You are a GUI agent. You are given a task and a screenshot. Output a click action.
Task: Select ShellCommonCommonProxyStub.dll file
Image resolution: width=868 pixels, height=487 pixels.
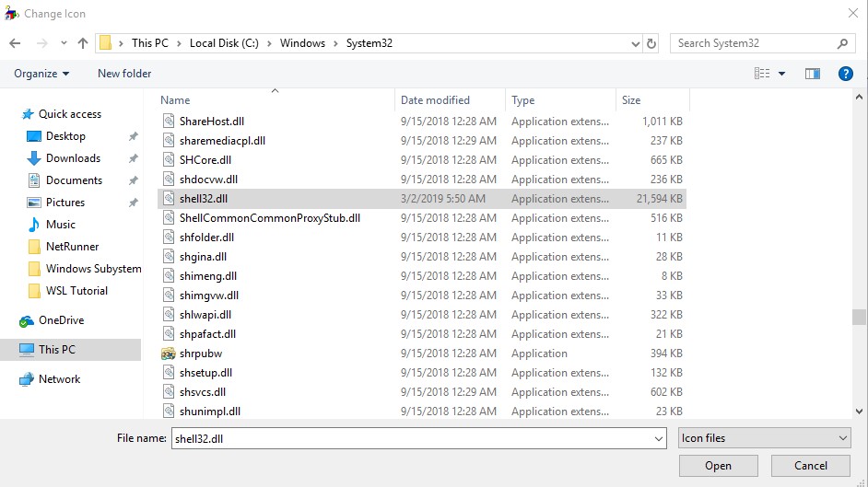(x=270, y=218)
